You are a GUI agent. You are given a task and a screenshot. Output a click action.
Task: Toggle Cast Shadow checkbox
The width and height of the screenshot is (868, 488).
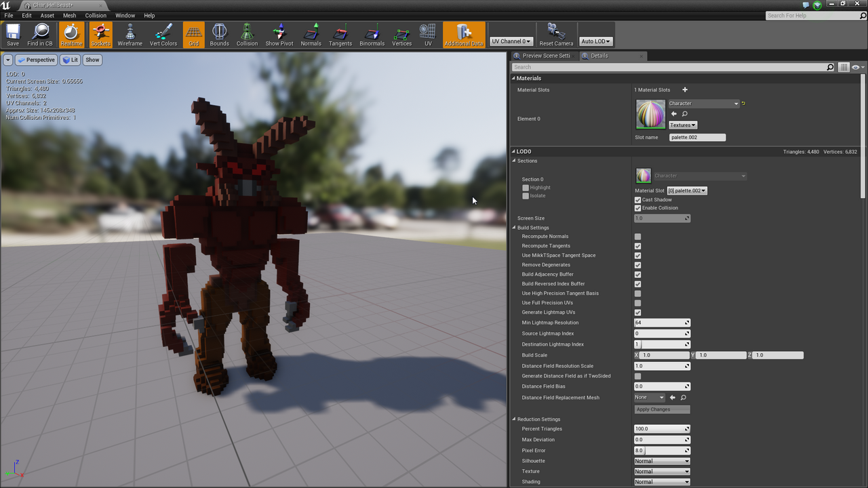637,200
